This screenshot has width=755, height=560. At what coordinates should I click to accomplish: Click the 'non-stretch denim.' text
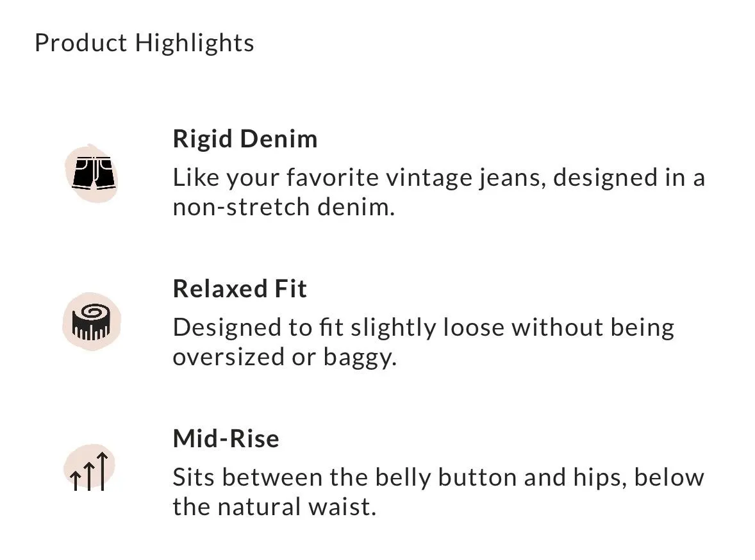coord(284,207)
